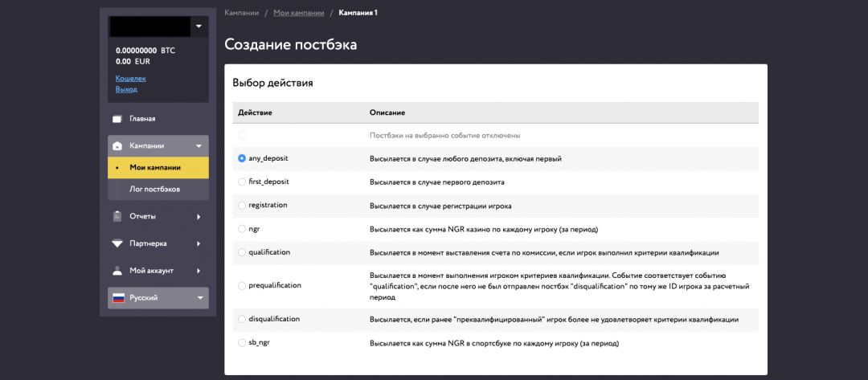
Task: Click the disqualification description text
Action: 554,320
